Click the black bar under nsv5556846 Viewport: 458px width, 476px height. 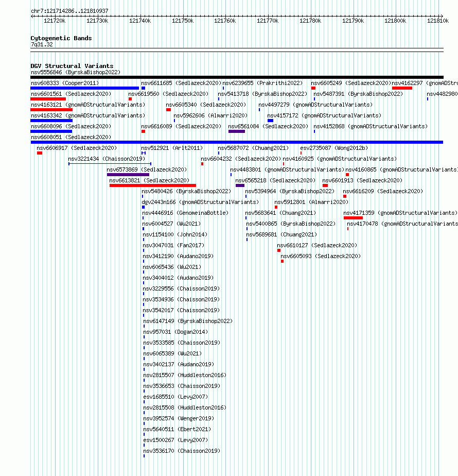pos(237,77)
